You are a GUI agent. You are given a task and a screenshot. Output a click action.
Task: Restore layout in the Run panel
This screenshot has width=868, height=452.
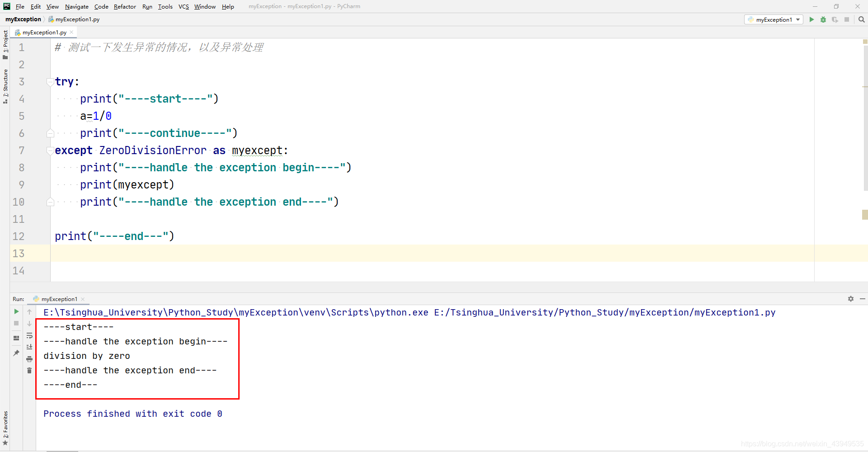click(16, 338)
